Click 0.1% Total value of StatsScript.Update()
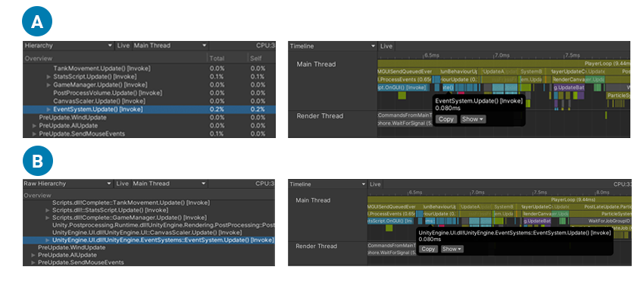 tap(217, 77)
